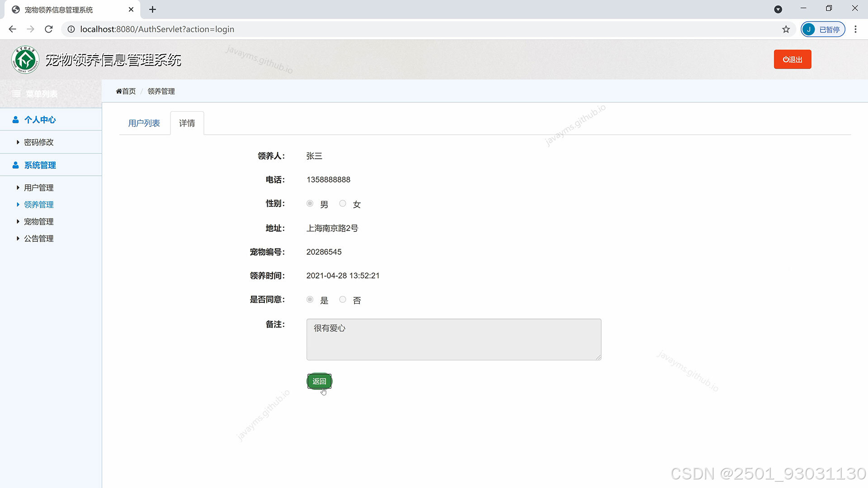Click the 已暂停 profile status label
This screenshot has width=868, height=488.
pos(830,29)
